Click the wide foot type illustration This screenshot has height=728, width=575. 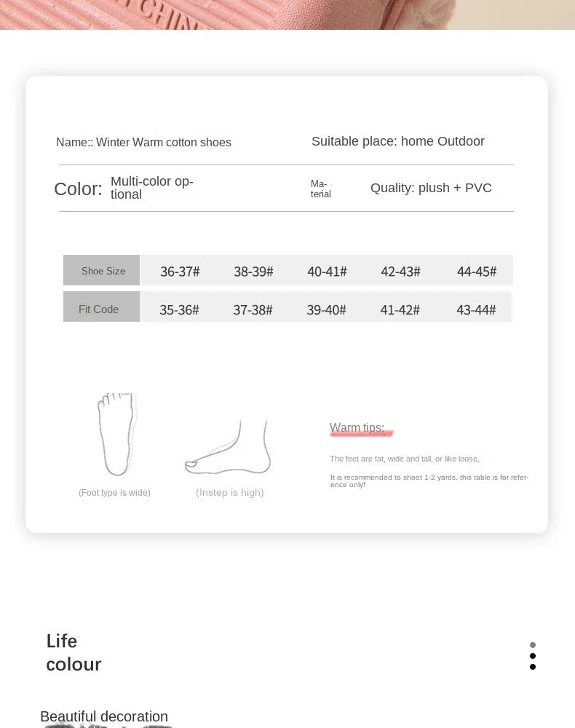(117, 434)
